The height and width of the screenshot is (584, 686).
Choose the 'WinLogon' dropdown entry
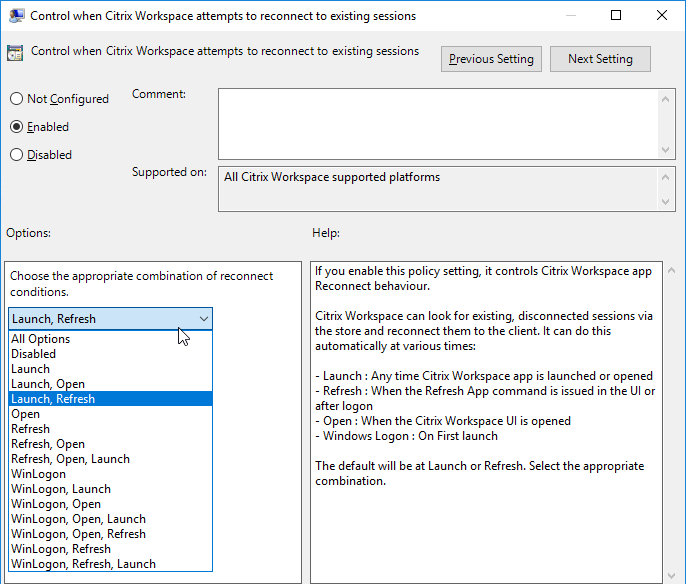pyautogui.click(x=110, y=474)
